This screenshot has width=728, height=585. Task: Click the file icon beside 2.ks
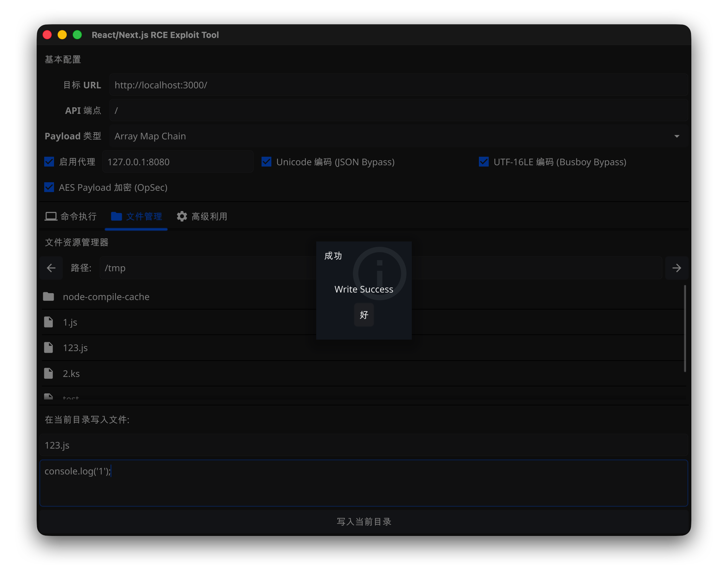coord(49,373)
